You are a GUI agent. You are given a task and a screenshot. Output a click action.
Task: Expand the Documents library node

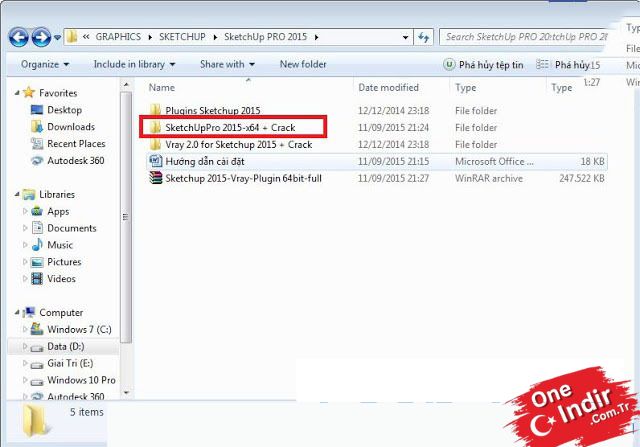[x=25, y=228]
